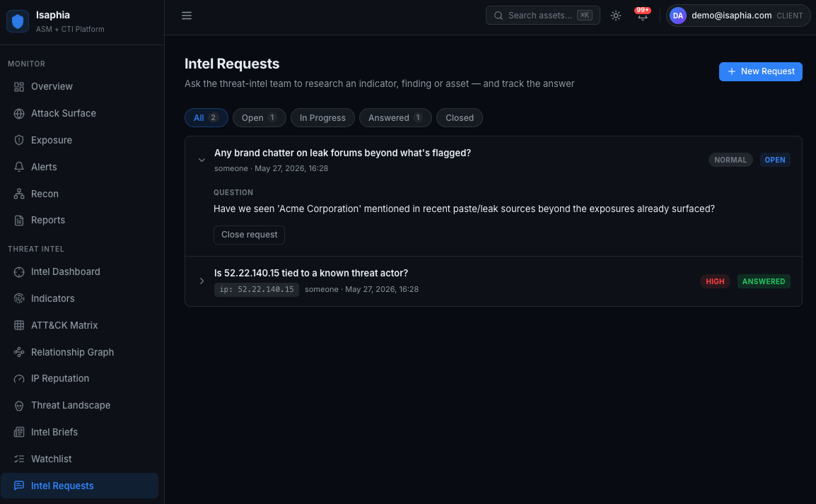Viewport: 816px width, 504px height.
Task: Open the Intel Dashboard
Action: pyautogui.click(x=80, y=272)
